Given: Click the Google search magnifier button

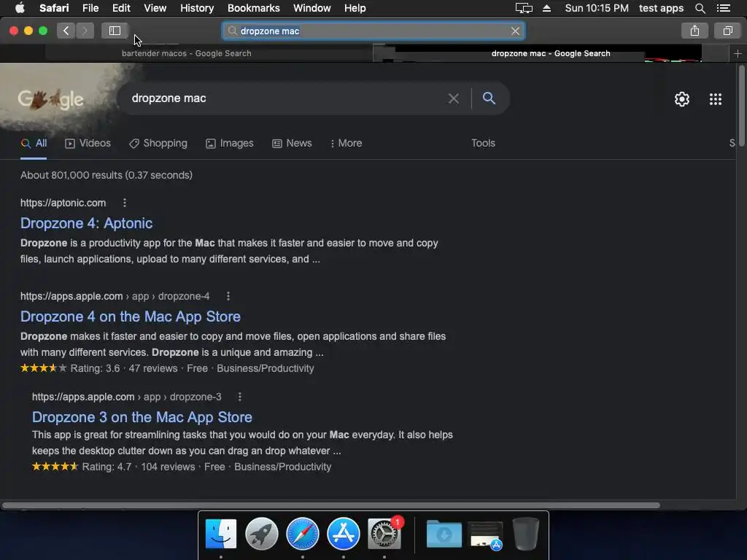Looking at the screenshot, I should click(489, 98).
